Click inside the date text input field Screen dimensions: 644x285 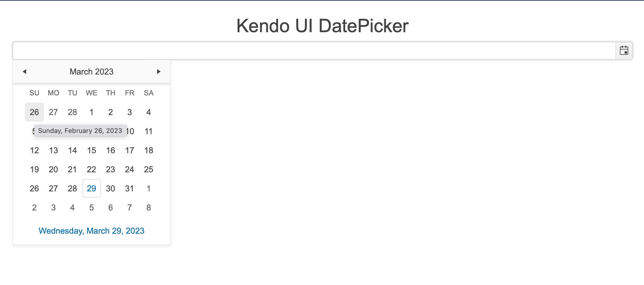click(x=314, y=51)
